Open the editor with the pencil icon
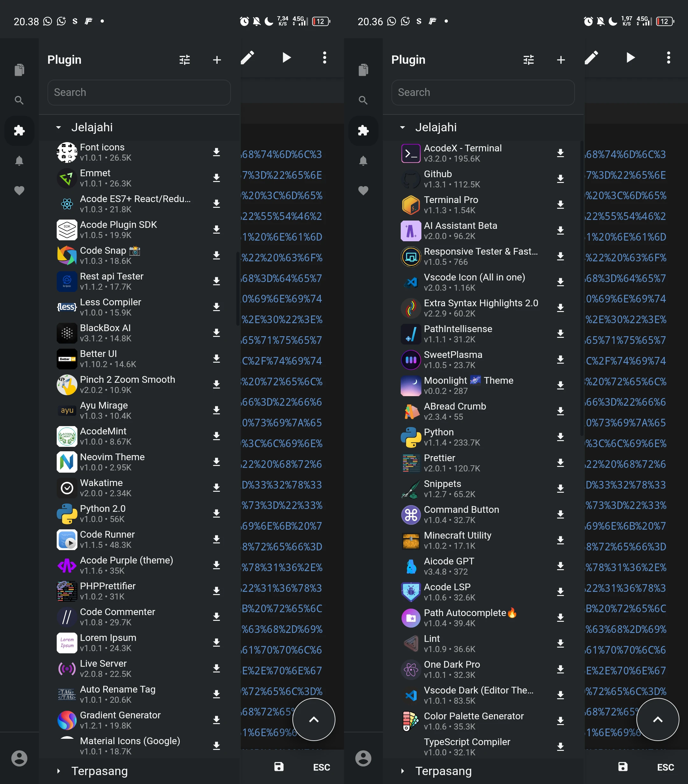The height and width of the screenshot is (784, 688). click(247, 58)
